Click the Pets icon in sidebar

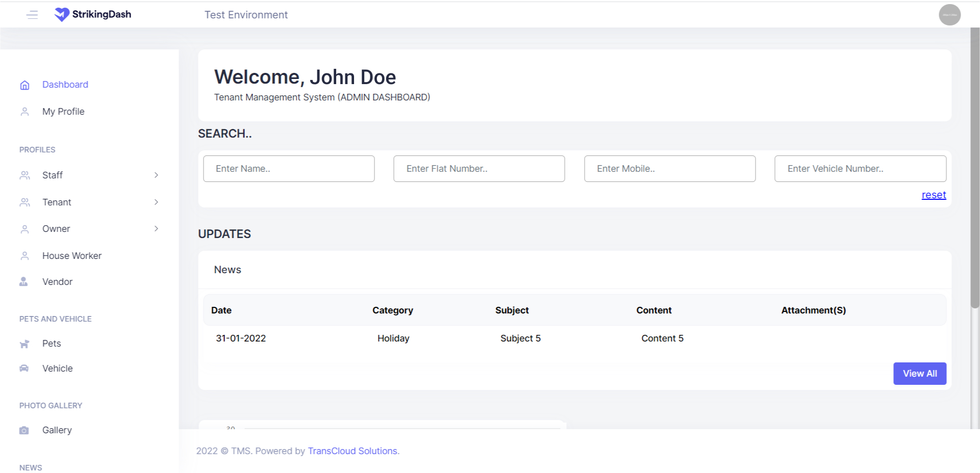click(24, 344)
